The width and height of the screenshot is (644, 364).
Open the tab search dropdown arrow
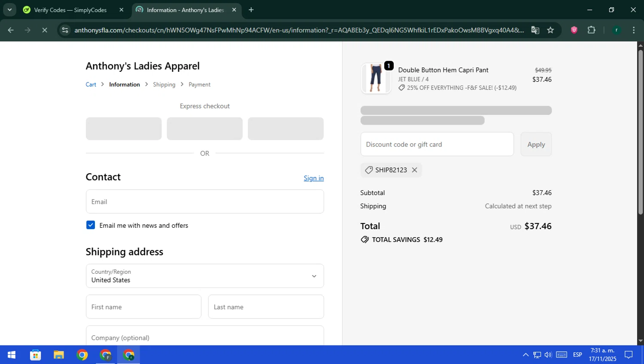[9, 9]
